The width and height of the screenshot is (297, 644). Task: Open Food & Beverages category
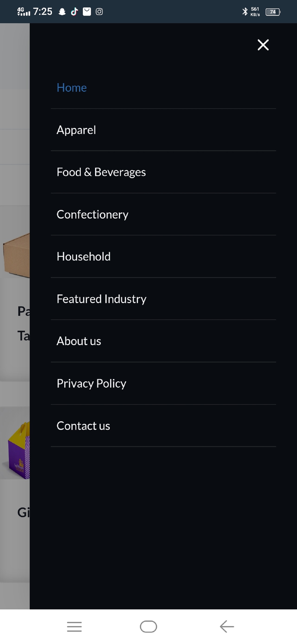coord(101,172)
